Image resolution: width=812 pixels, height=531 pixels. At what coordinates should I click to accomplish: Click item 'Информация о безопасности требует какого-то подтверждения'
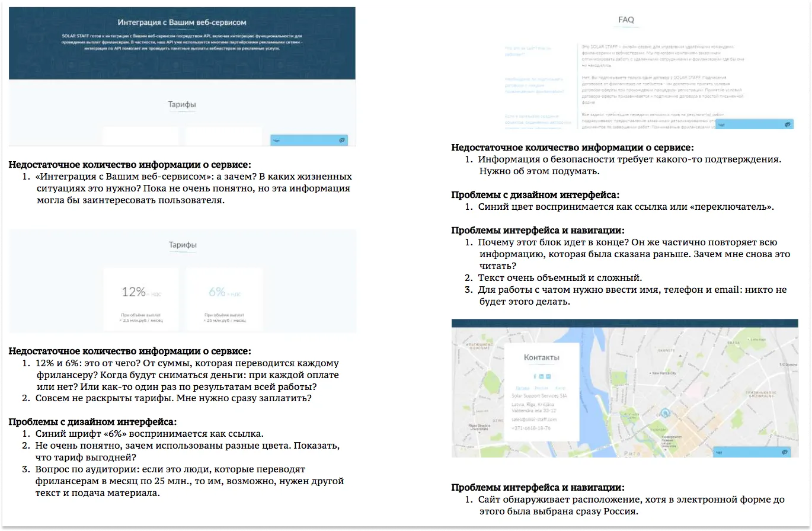(x=630, y=165)
